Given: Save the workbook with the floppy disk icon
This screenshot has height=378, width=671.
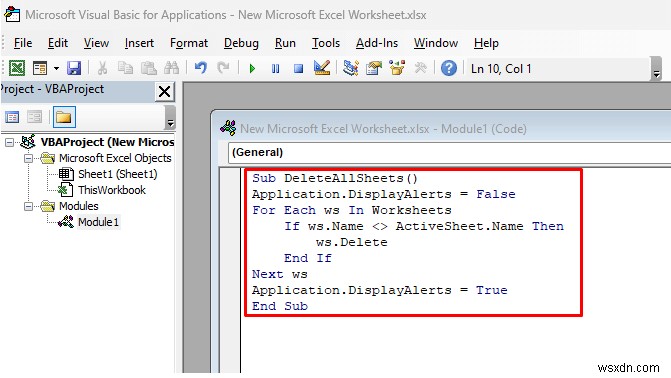Looking at the screenshot, I should coord(74,68).
